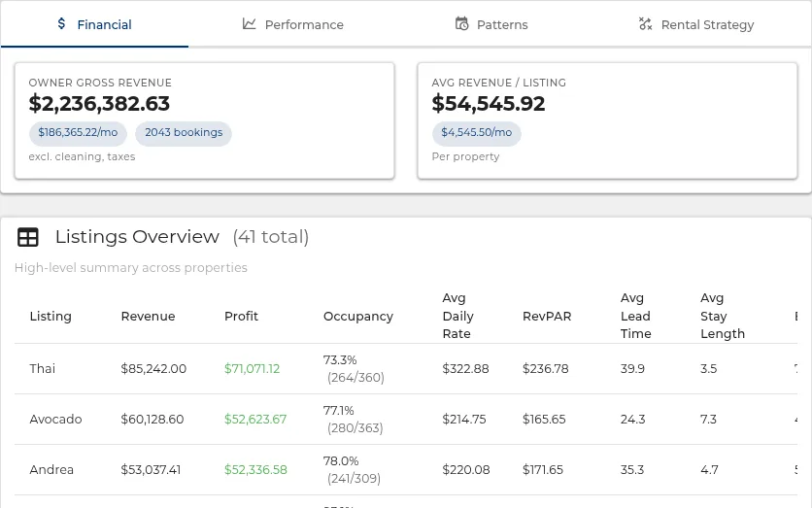Click the Thai listing name
Screen dimensions: 812x508
click(x=43, y=369)
